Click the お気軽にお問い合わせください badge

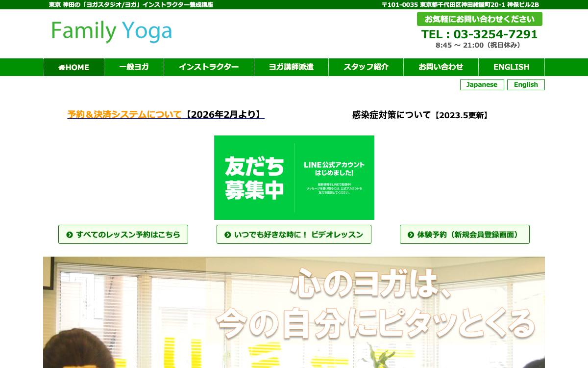480,19
